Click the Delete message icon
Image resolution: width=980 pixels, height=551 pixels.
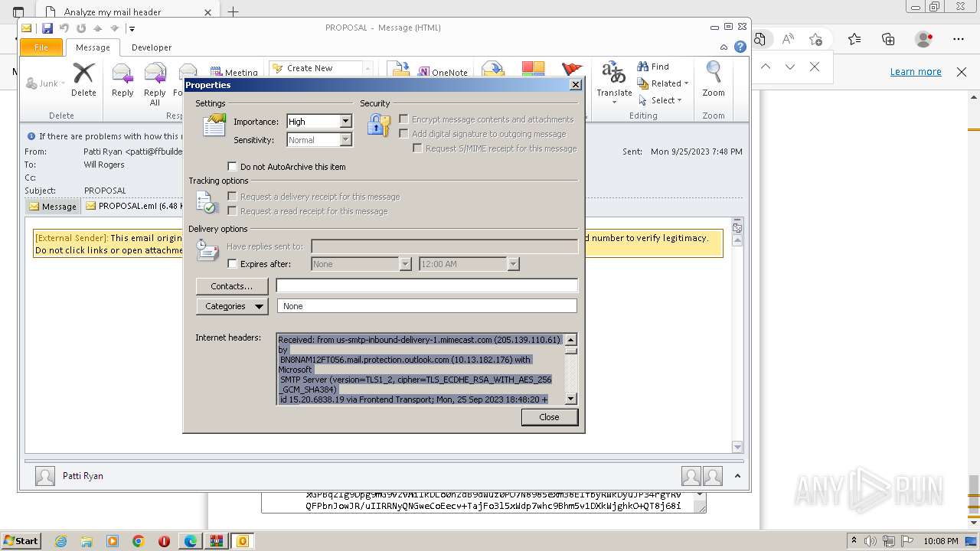83,80
